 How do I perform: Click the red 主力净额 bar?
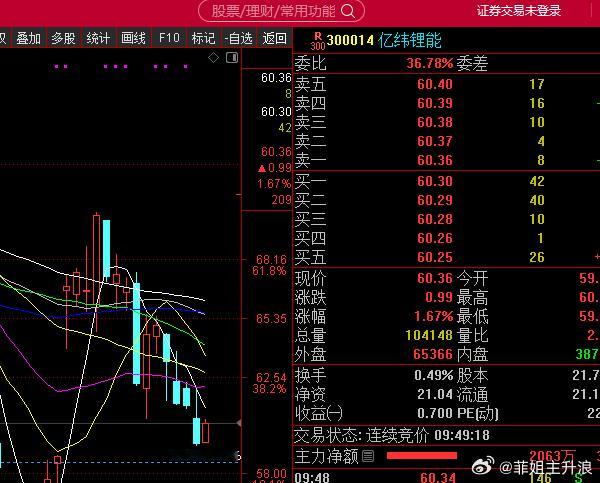click(x=422, y=456)
